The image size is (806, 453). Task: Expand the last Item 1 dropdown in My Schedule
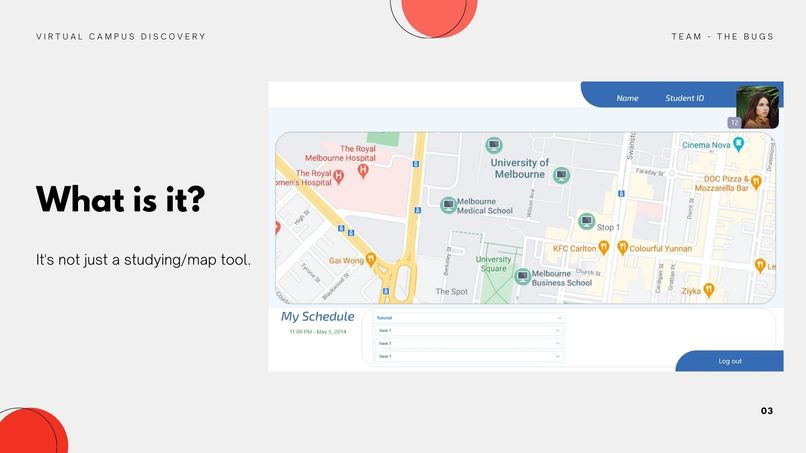click(469, 356)
